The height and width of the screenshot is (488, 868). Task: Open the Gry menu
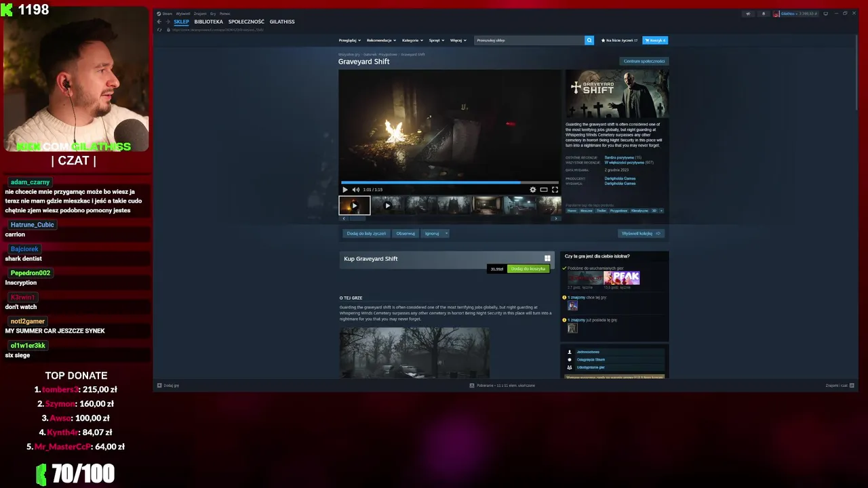click(213, 14)
